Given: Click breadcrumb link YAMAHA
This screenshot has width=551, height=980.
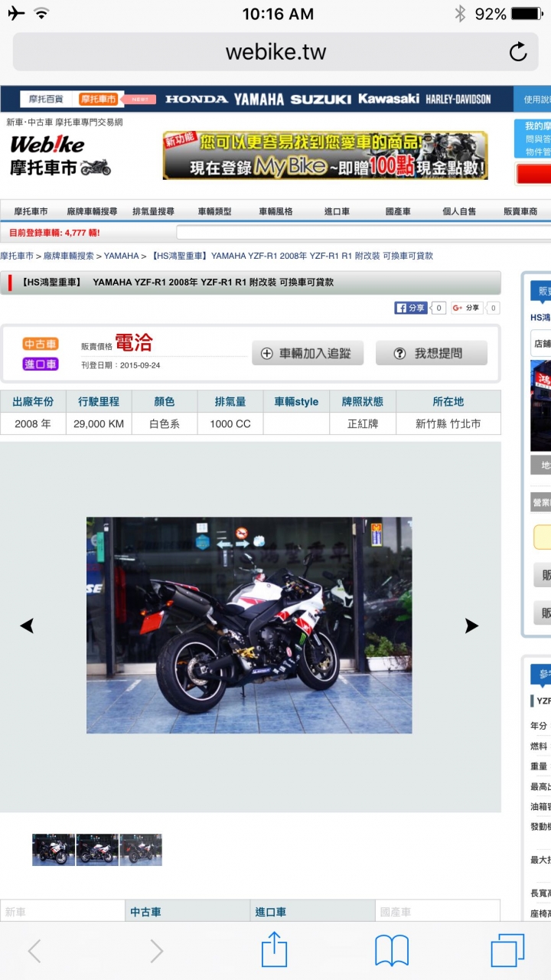Looking at the screenshot, I should coord(122,256).
